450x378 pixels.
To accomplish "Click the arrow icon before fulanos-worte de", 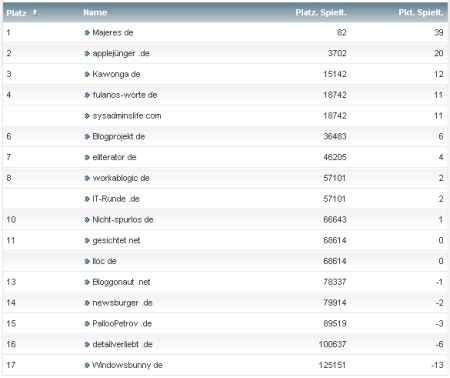I will pyautogui.click(x=87, y=95).
